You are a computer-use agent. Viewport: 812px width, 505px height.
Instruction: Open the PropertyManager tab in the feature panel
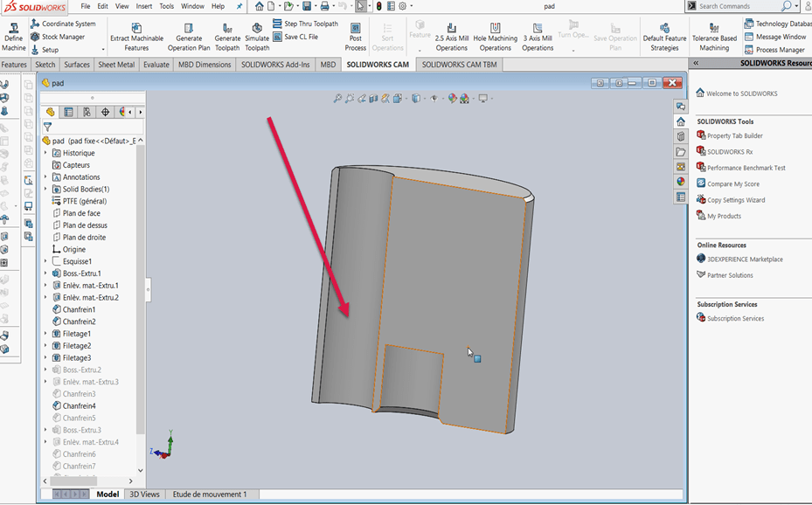pos(68,112)
